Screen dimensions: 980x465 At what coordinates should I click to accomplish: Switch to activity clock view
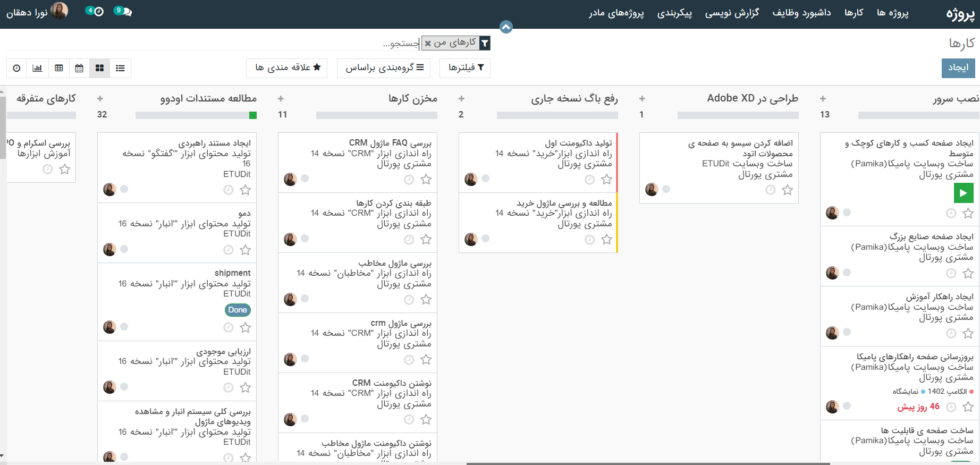click(x=16, y=68)
